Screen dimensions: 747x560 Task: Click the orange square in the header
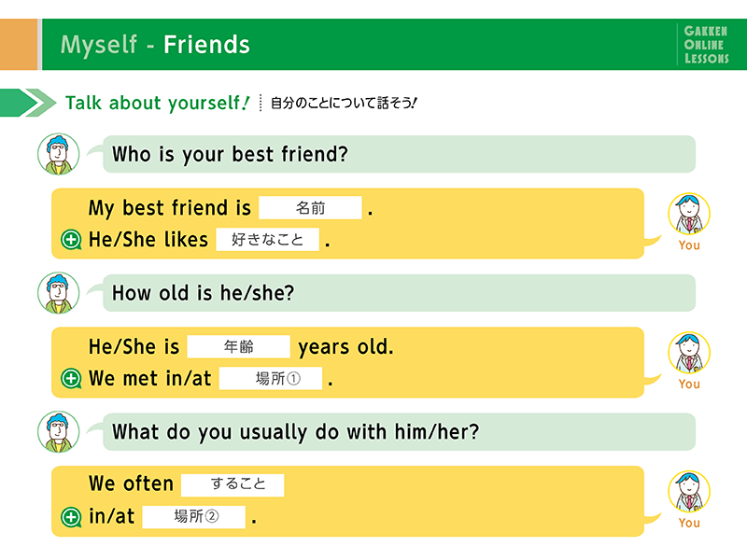click(18, 44)
